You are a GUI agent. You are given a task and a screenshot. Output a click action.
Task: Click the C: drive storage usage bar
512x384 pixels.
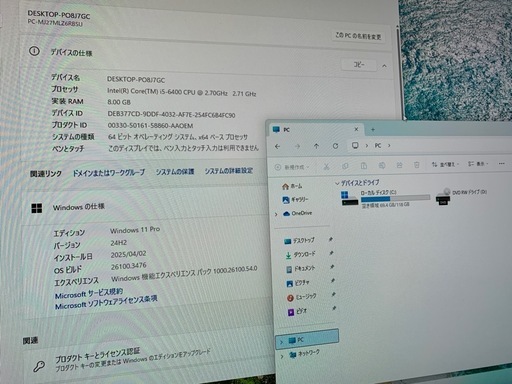tap(395, 198)
